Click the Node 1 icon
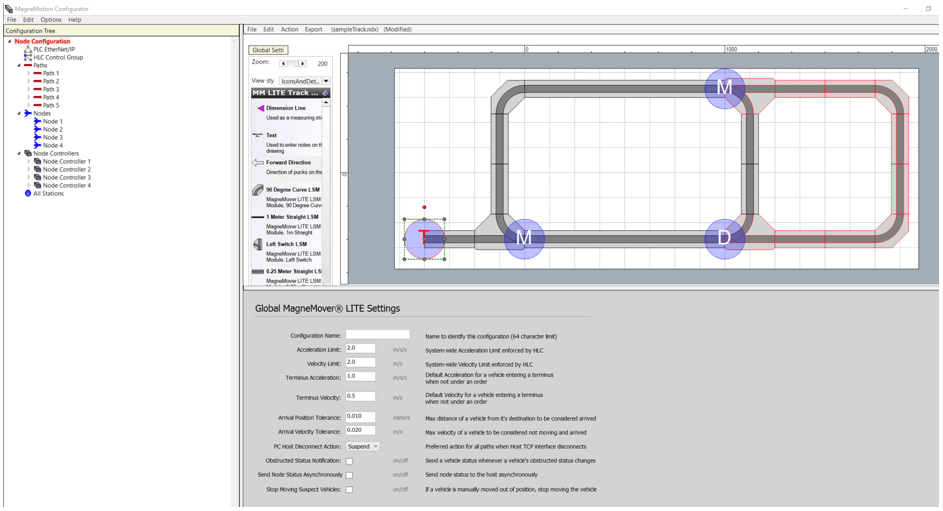 point(37,121)
